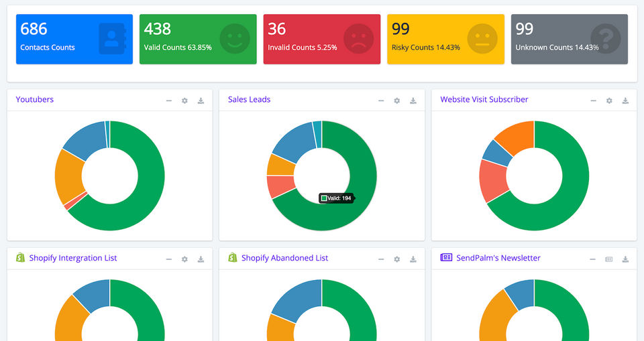The image size is (644, 341).
Task: Open the SendPalm's Newsletter link
Action: pos(498,258)
